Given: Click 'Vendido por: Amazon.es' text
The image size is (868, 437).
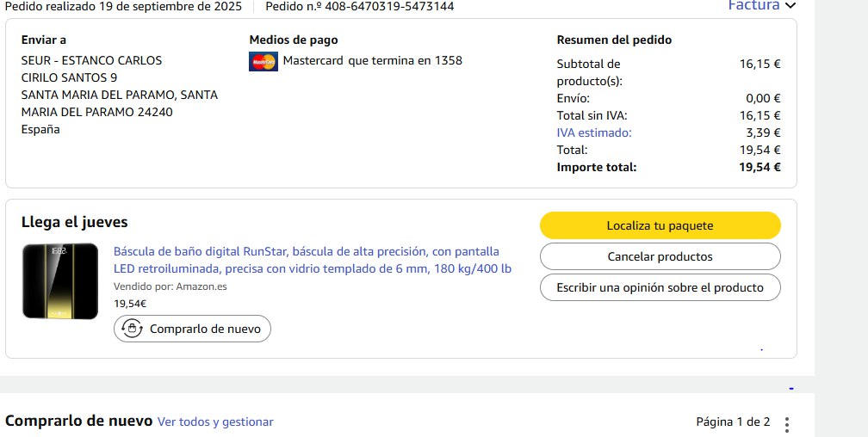Looking at the screenshot, I should click(x=170, y=286).
